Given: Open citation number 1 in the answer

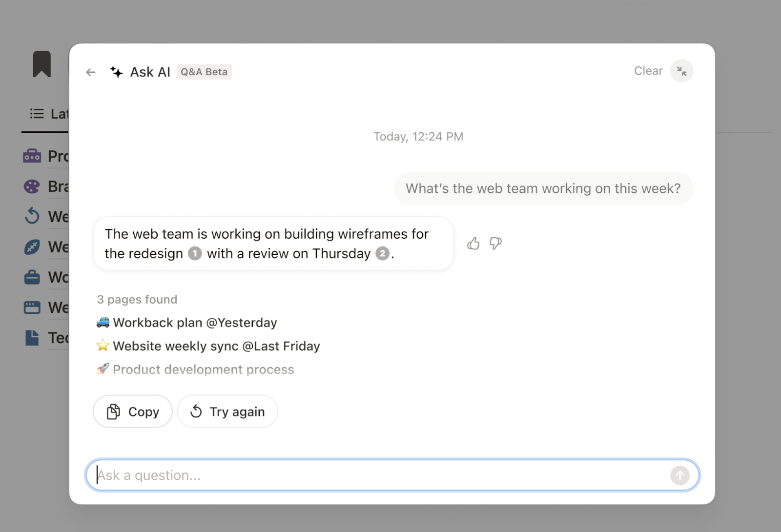Looking at the screenshot, I should tap(195, 254).
